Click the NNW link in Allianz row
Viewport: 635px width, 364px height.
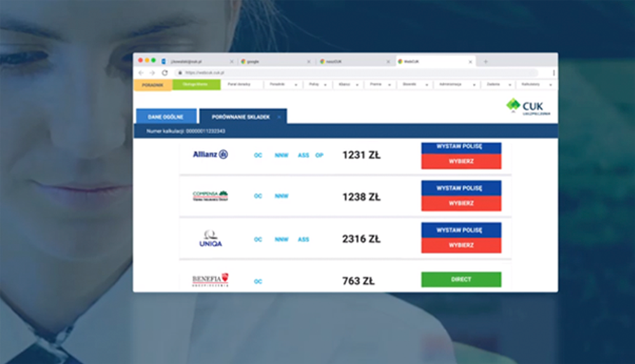(x=281, y=155)
